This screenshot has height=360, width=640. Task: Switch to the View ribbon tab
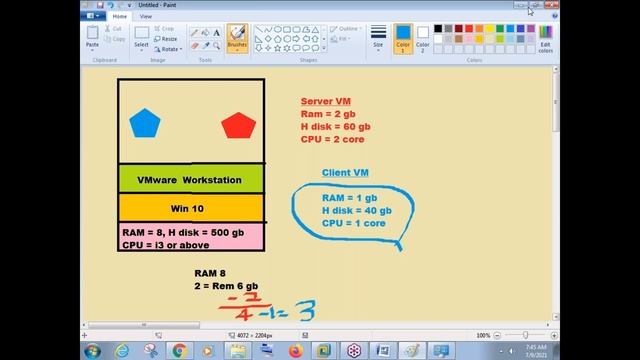(x=146, y=16)
